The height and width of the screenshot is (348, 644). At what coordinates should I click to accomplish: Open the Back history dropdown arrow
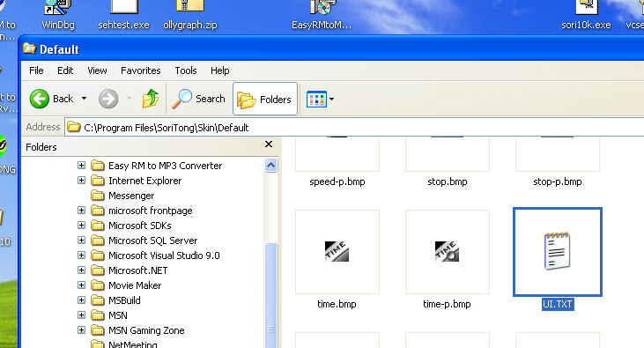85,99
